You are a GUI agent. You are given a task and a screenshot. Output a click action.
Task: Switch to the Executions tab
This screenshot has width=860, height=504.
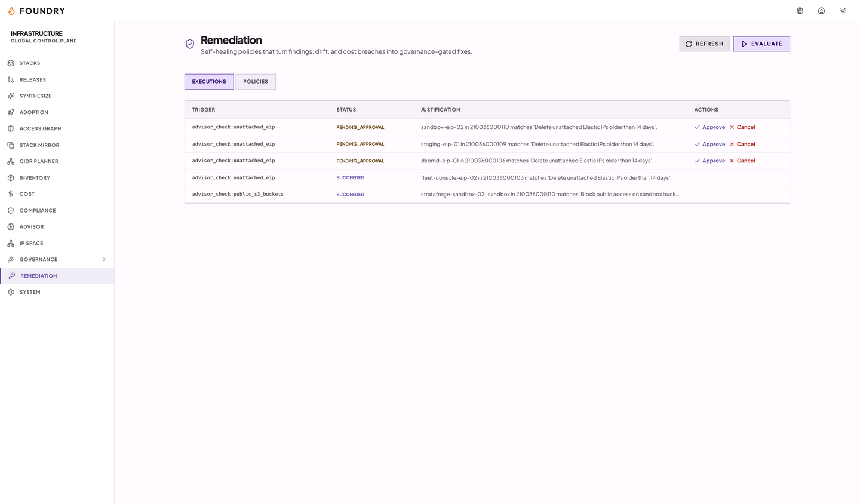pyautogui.click(x=209, y=82)
